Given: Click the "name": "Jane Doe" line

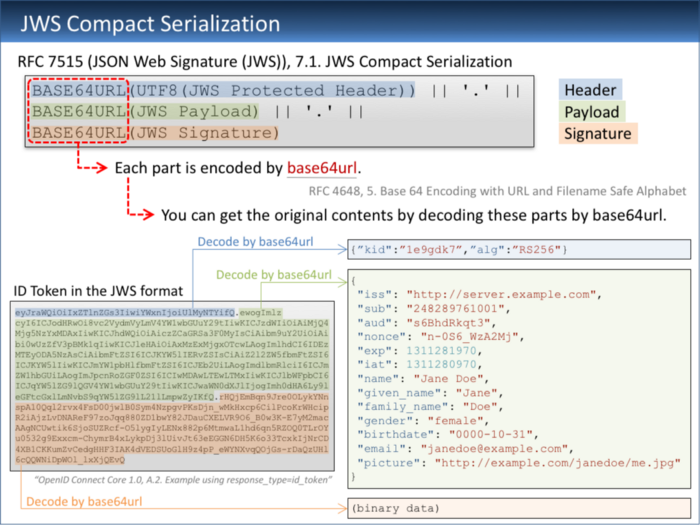Looking at the screenshot, I should pyautogui.click(x=423, y=379).
